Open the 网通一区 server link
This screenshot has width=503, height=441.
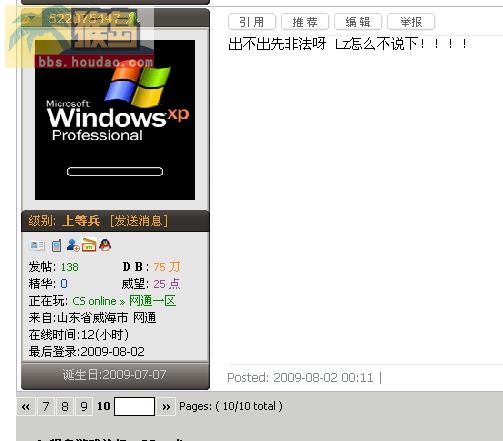click(152, 301)
